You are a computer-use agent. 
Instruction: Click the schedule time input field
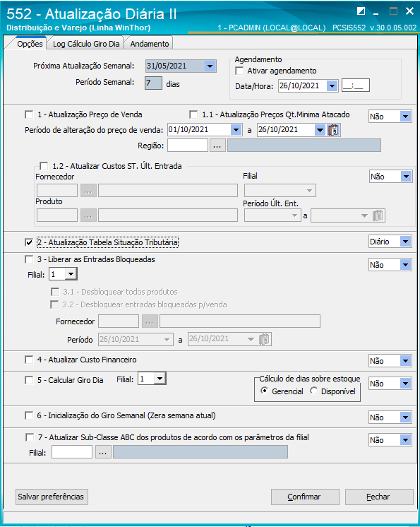click(356, 85)
